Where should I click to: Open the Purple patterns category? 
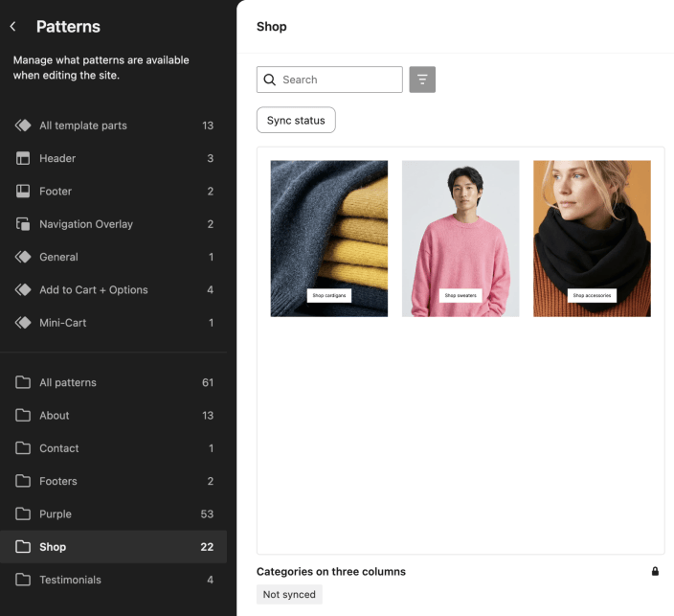[x=114, y=513]
